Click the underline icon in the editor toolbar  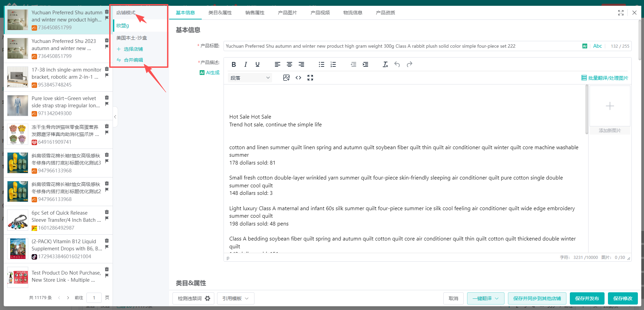point(258,64)
